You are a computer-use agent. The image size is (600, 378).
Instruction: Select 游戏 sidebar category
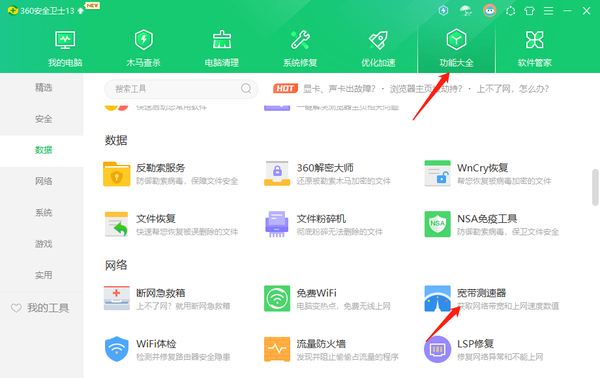(43, 244)
